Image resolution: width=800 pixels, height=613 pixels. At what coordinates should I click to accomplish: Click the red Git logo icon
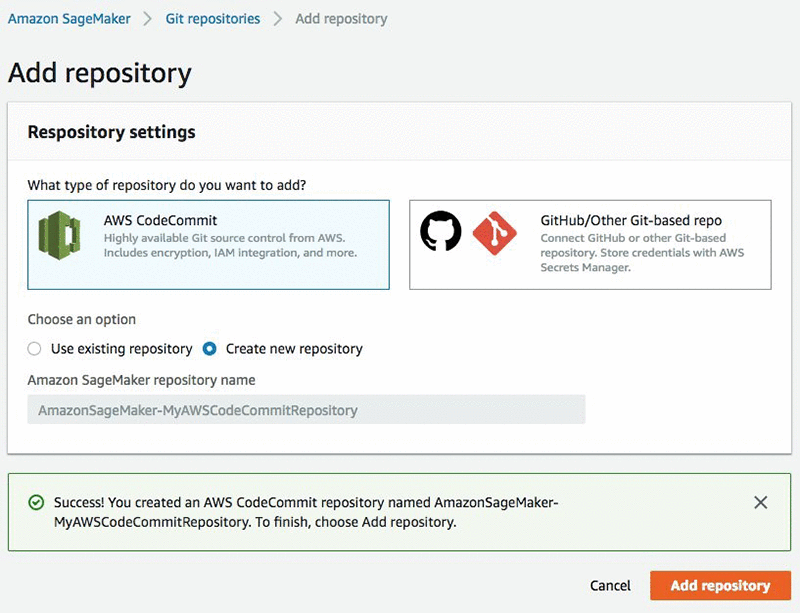point(494,232)
